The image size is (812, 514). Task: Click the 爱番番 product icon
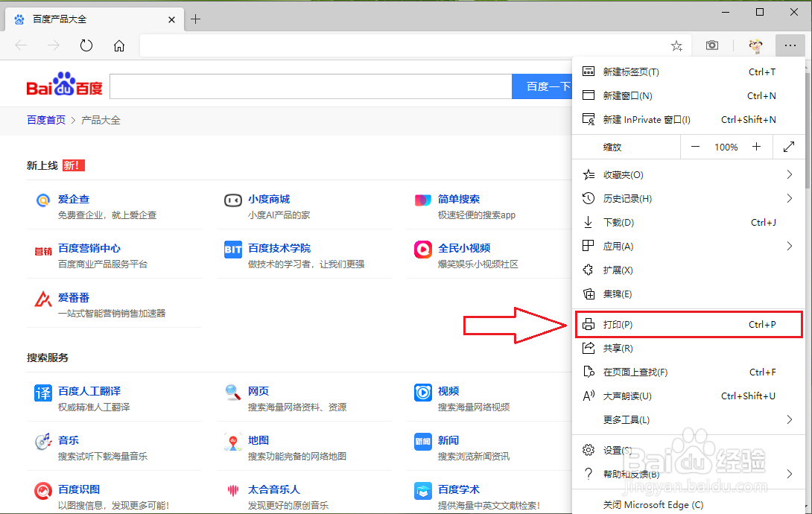pyautogui.click(x=43, y=299)
